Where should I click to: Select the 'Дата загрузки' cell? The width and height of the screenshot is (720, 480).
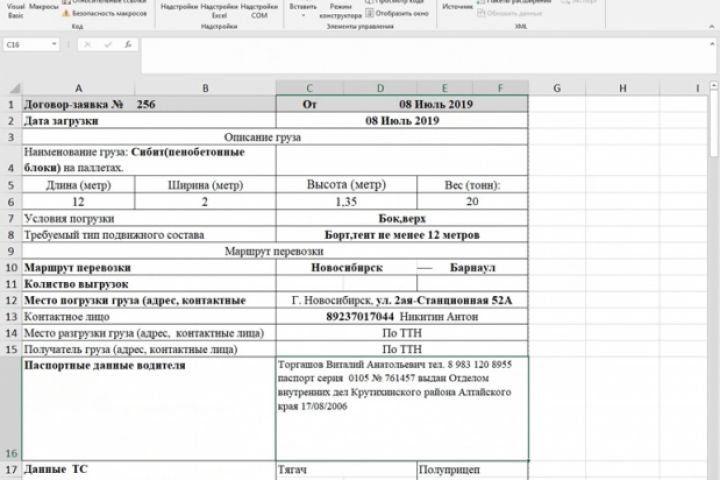pos(149,121)
